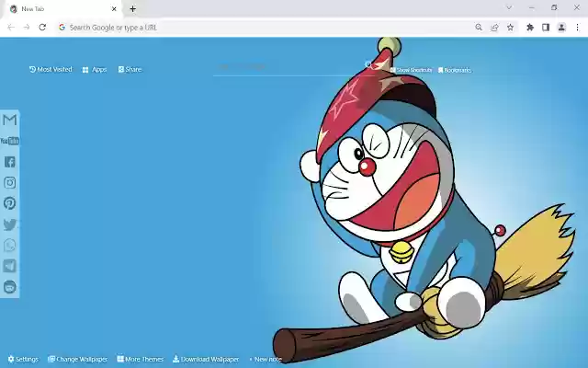Open Chrome three-dot menu
588x368 pixels.
click(x=577, y=27)
